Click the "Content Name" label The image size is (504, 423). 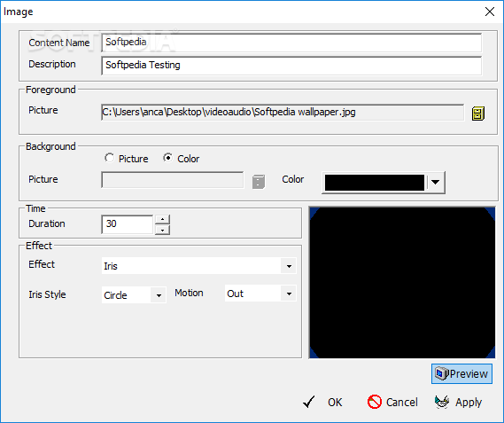coord(59,43)
